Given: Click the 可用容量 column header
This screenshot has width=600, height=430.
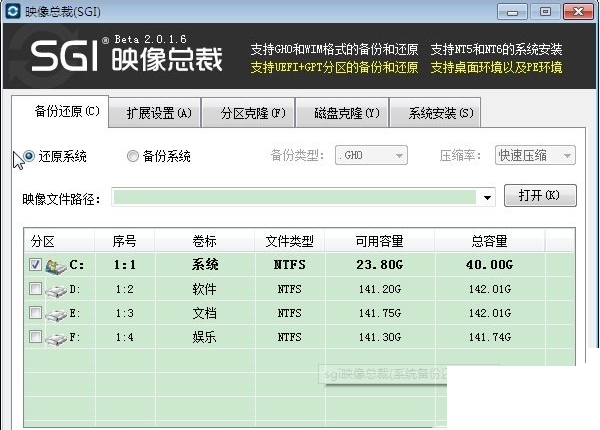Looking at the screenshot, I should (379, 241).
